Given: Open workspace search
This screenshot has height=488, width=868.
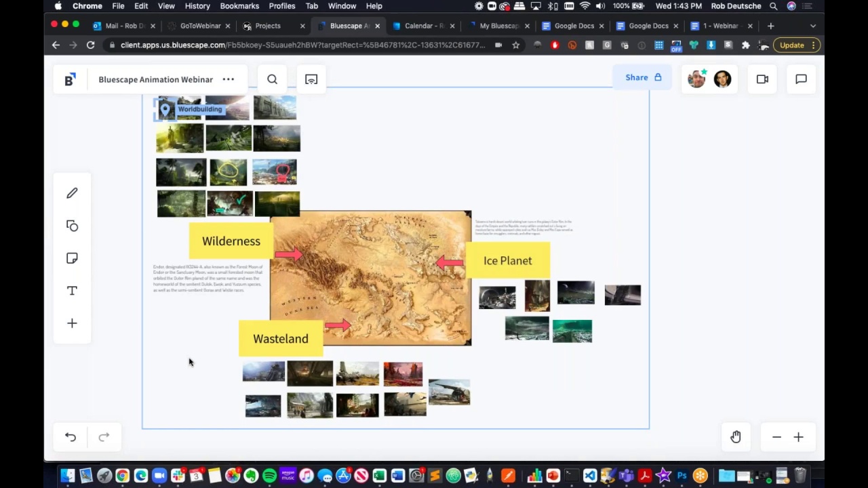Looking at the screenshot, I should coord(272,79).
